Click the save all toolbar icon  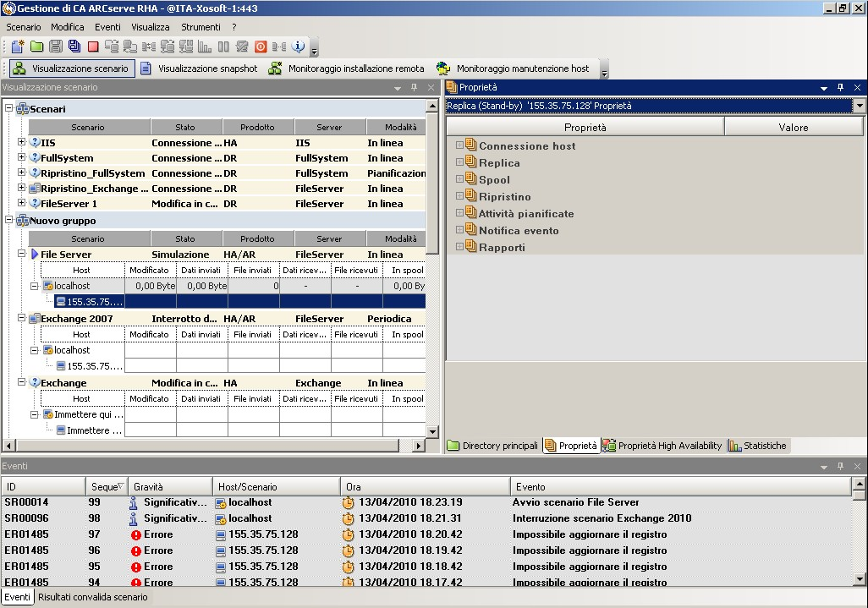click(74, 47)
